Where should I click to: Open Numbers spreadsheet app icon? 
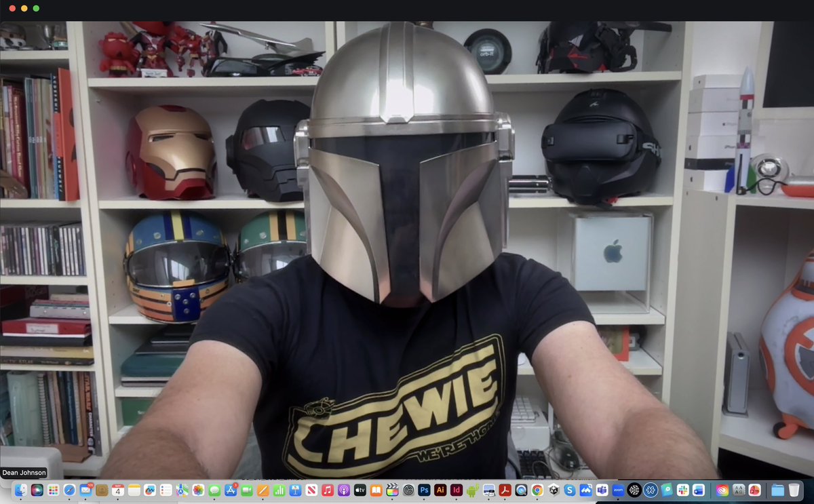(279, 490)
